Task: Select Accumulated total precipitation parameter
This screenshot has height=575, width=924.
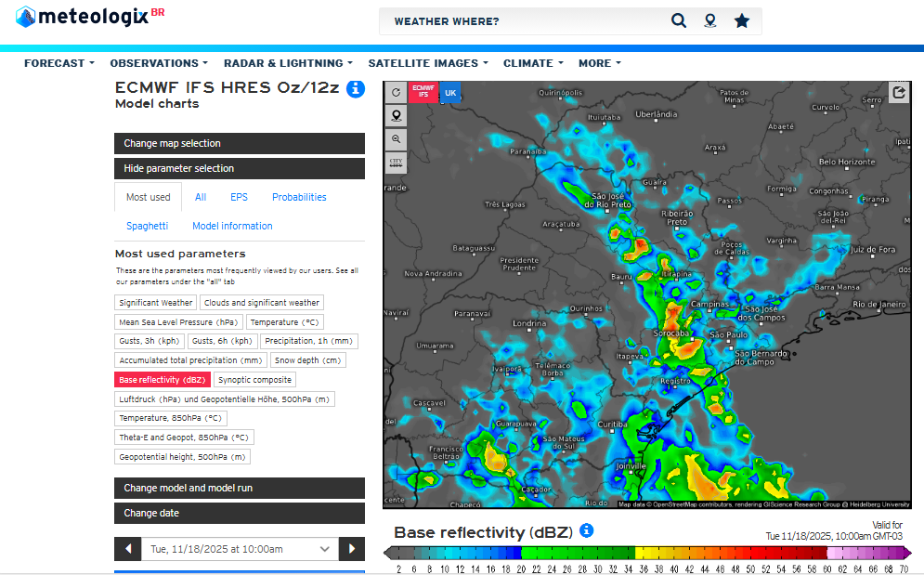Action: tap(190, 360)
